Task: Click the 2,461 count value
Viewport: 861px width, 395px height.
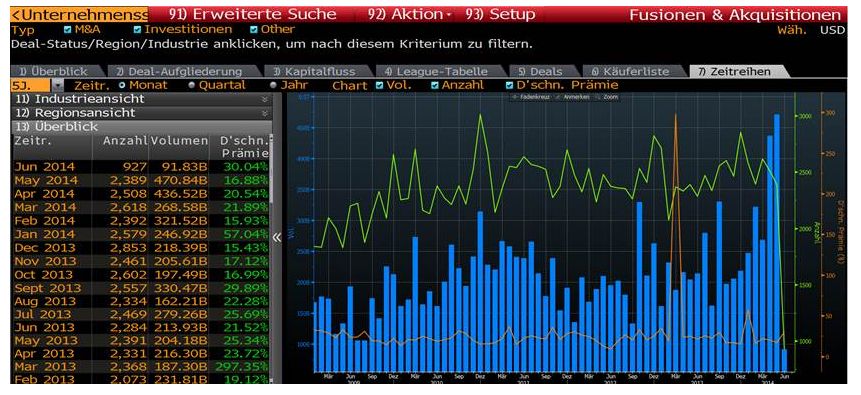Action: click(x=128, y=261)
